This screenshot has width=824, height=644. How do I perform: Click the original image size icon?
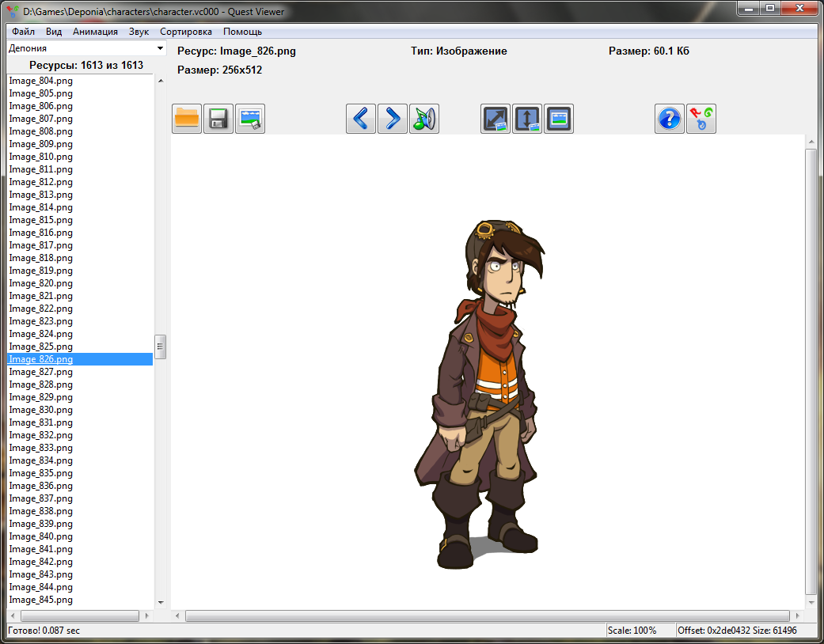(x=559, y=119)
